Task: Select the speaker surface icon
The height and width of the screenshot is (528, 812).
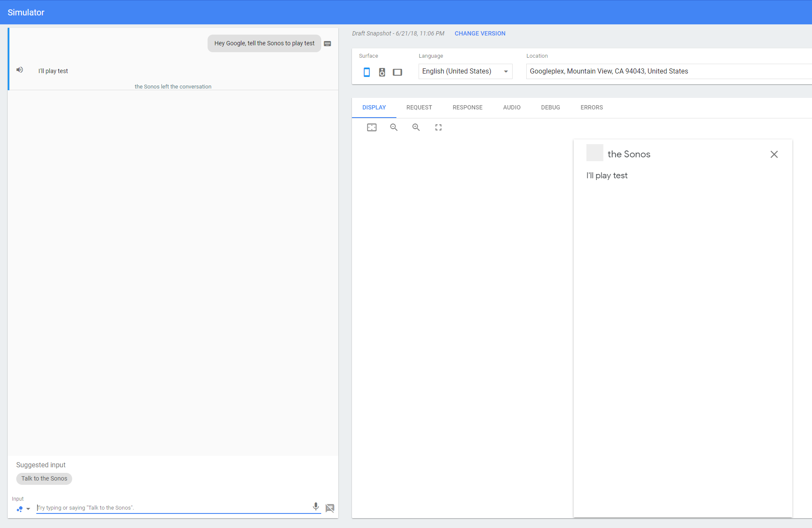Action: click(382, 72)
